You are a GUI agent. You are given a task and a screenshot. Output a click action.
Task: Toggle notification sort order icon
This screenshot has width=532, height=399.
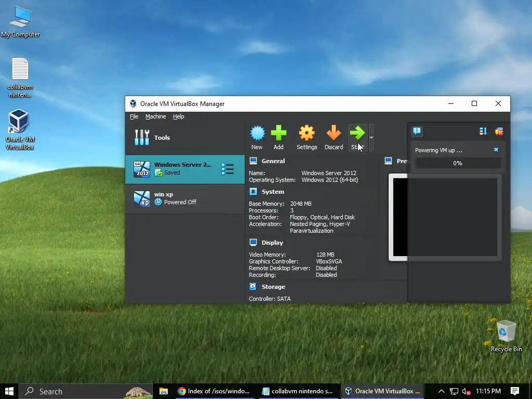tap(483, 131)
